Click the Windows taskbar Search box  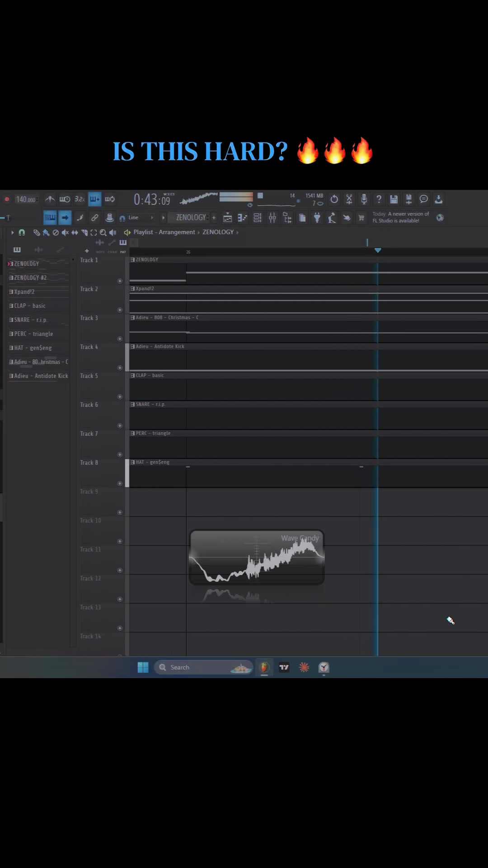click(204, 667)
